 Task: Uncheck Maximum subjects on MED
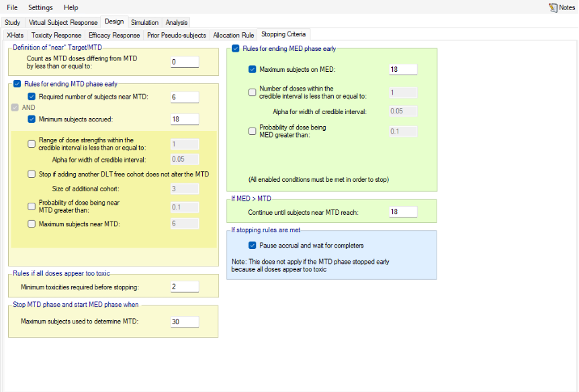253,70
